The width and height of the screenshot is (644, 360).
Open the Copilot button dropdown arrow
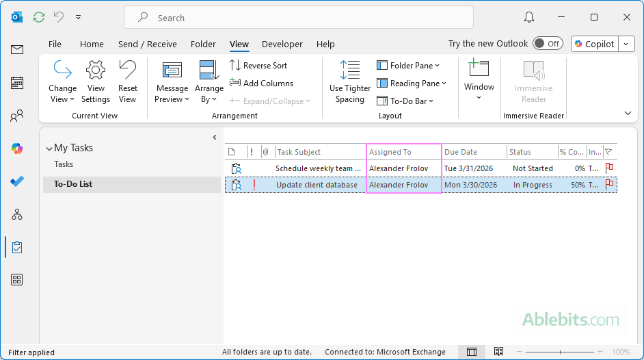click(x=626, y=44)
